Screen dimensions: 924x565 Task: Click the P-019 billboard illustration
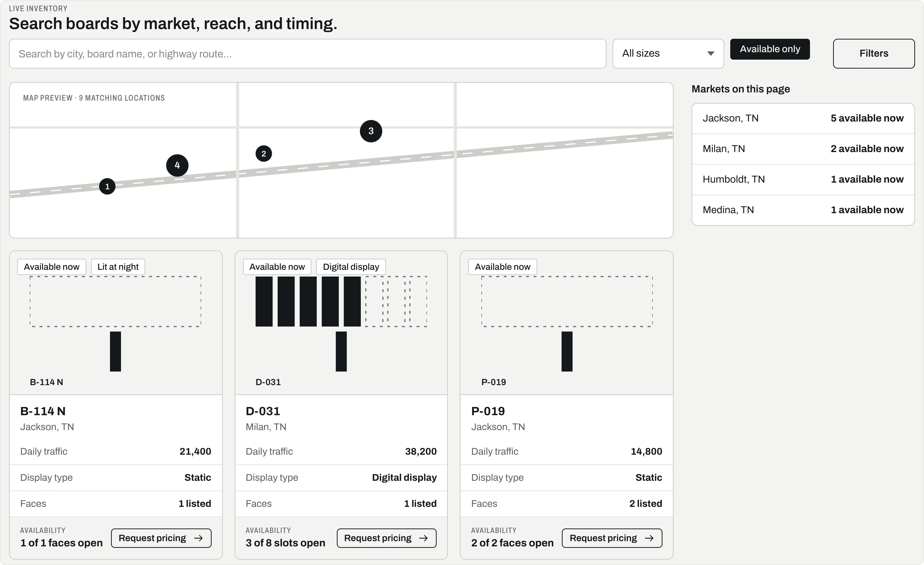pos(567,324)
